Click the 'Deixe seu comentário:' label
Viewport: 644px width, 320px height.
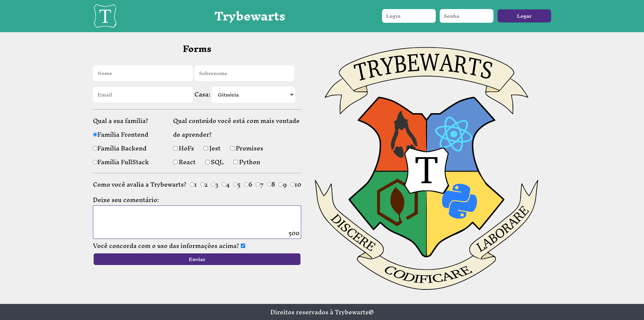126,200
